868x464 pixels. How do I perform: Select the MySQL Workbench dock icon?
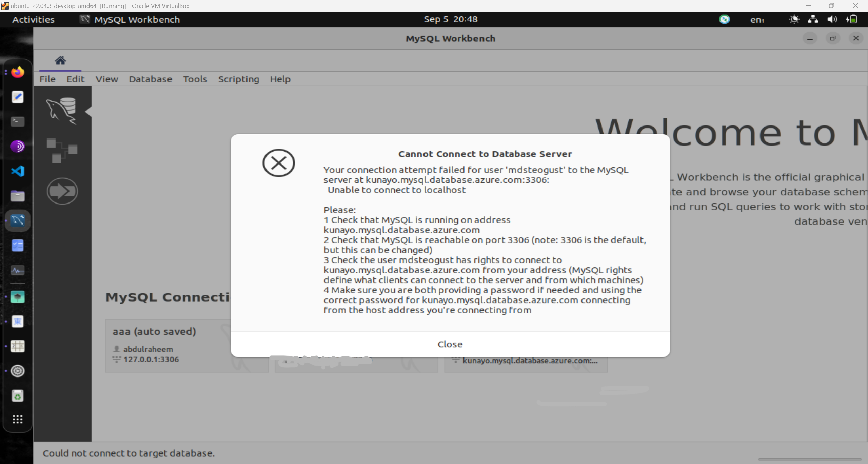pyautogui.click(x=18, y=221)
